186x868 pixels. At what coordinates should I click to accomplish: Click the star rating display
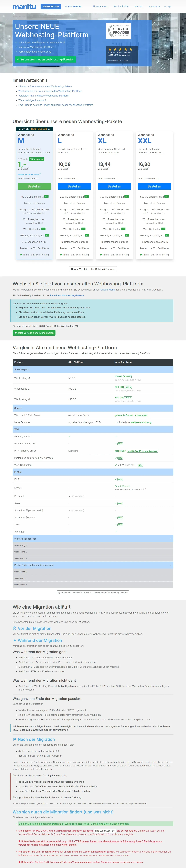(x=120, y=49)
